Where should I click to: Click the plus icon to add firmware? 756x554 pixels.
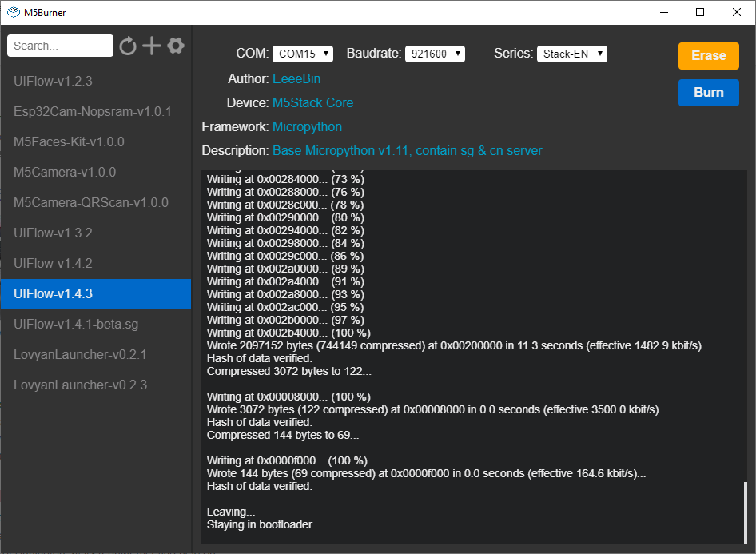[x=152, y=46]
